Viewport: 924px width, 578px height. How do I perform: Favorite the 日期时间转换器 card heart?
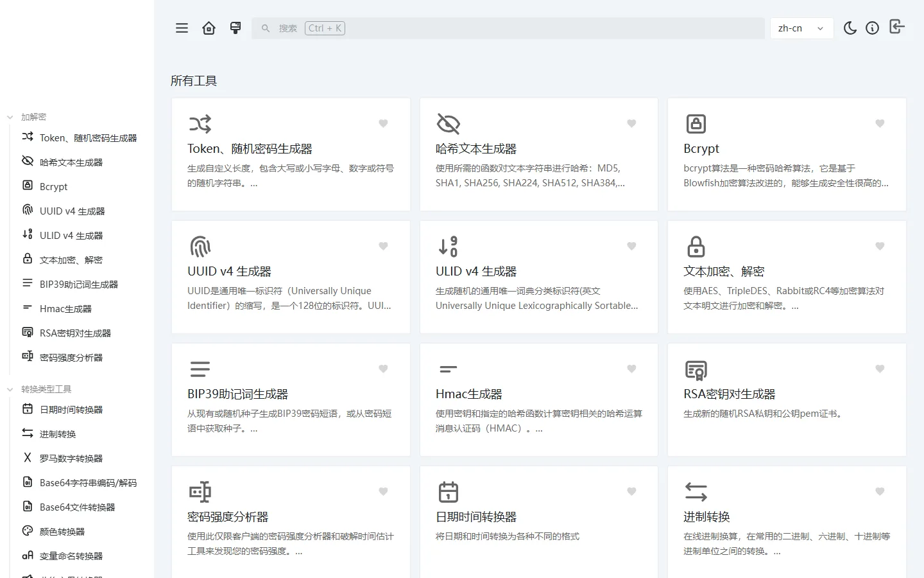[631, 491]
